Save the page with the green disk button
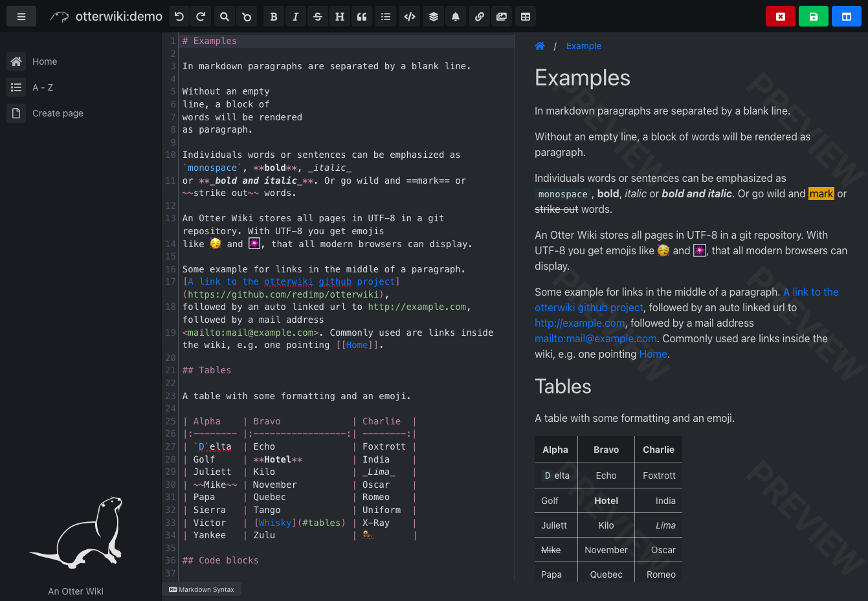 (814, 17)
